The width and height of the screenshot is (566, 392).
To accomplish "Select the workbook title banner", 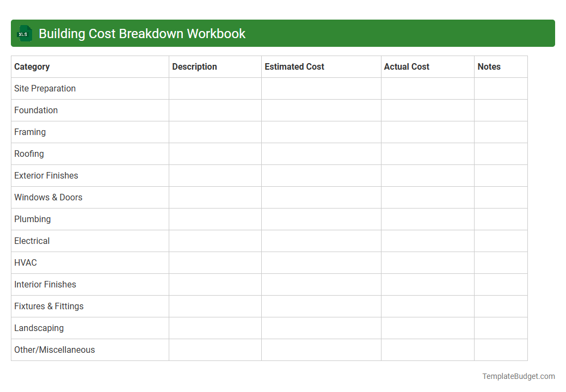I will coord(283,33).
